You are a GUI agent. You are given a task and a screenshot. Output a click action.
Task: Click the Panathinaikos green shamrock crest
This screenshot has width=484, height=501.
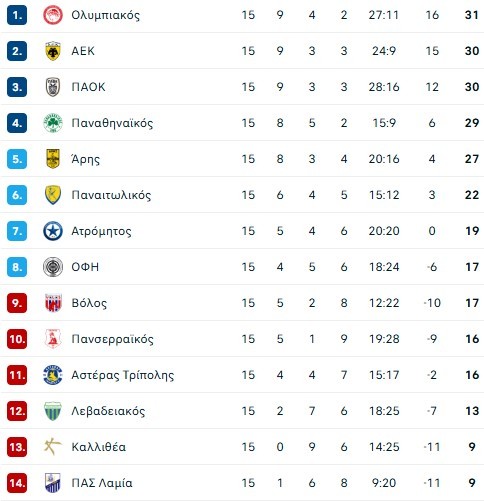pyautogui.click(x=53, y=123)
